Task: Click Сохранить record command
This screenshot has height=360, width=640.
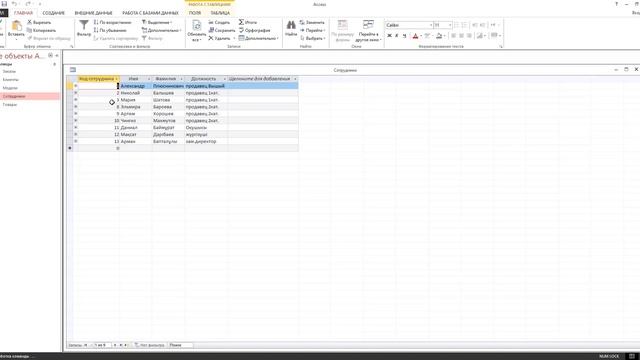Action: [x=222, y=30]
